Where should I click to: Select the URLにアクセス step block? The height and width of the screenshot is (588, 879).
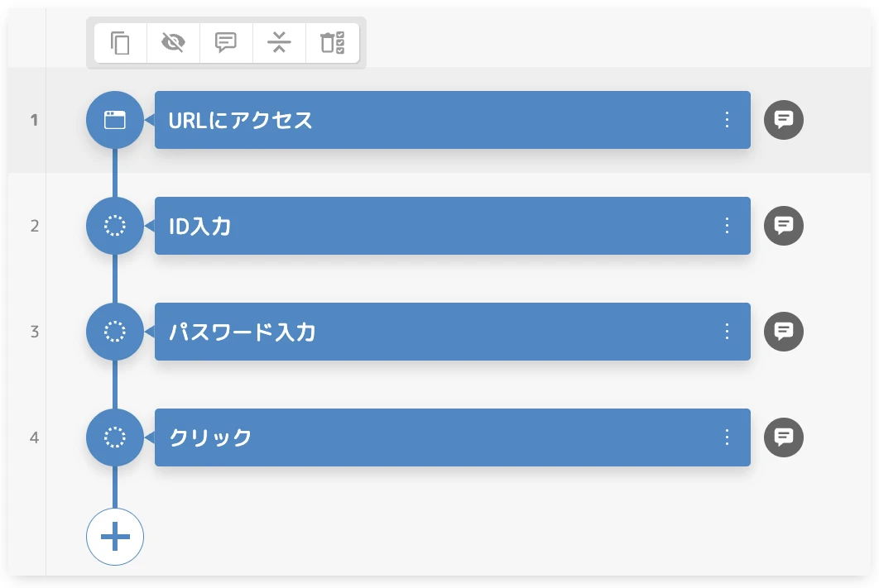click(x=453, y=120)
